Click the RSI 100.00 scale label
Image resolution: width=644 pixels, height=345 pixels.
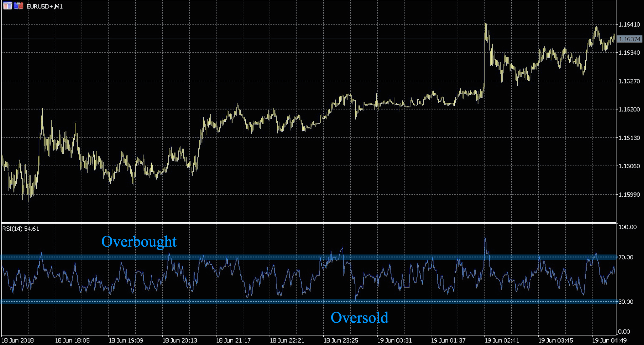click(x=628, y=227)
